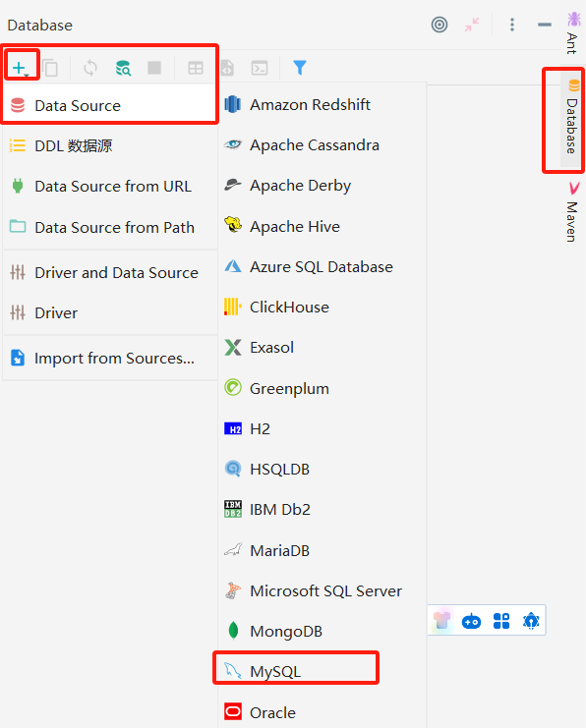Toggle the blue Filter funnel icon
The height and width of the screenshot is (728, 586).
300,68
